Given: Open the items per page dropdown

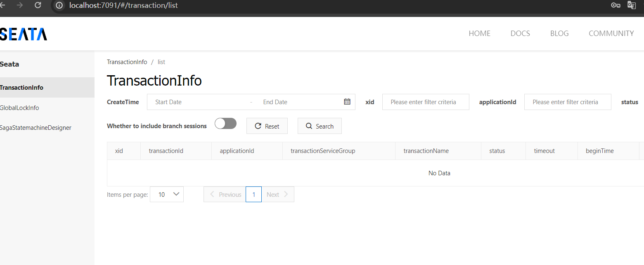Looking at the screenshot, I should point(167,194).
